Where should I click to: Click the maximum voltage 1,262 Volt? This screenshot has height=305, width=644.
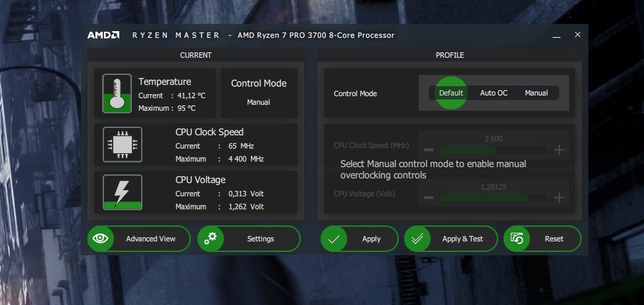point(246,206)
